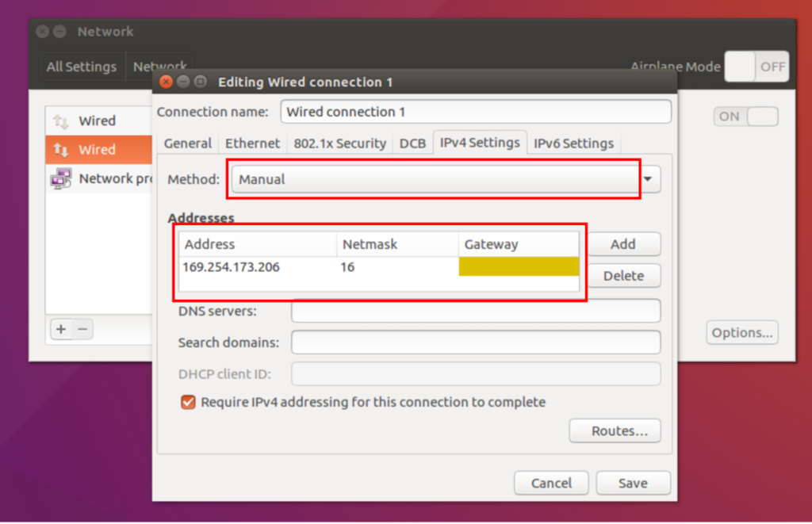Image resolution: width=812 pixels, height=524 pixels.
Task: Minimize the Network settings window
Action: 60,32
